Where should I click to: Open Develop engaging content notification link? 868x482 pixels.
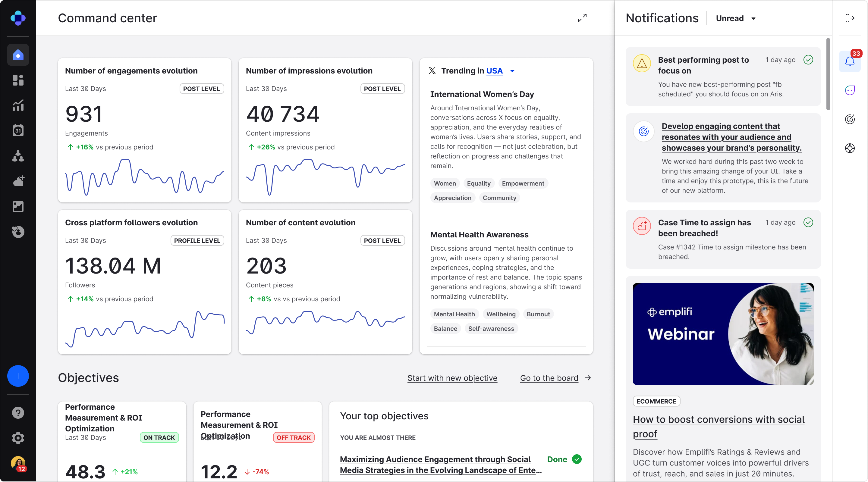[x=731, y=137]
